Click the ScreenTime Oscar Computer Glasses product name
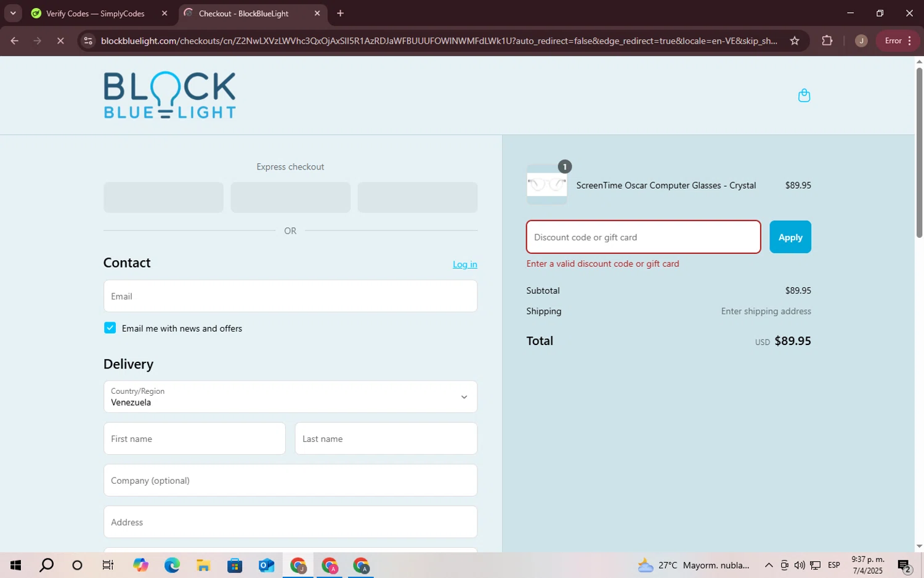 pyautogui.click(x=666, y=185)
